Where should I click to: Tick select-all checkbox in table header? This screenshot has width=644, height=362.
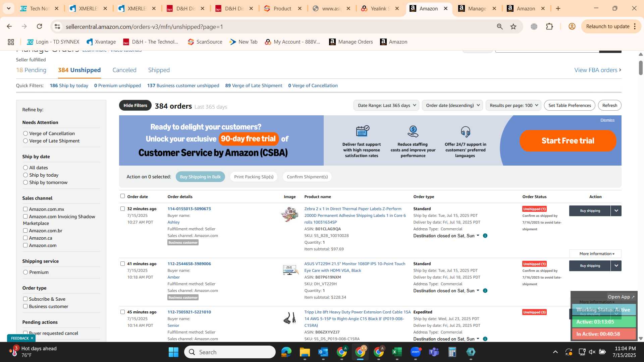pyautogui.click(x=122, y=196)
